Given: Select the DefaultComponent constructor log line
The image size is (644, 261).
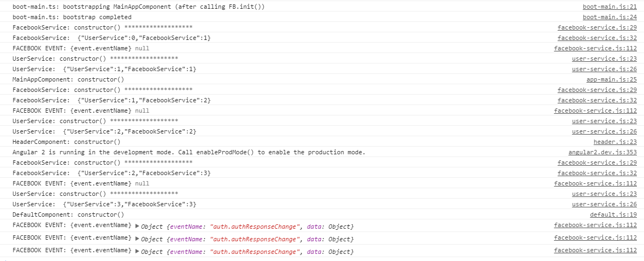Looking at the screenshot, I should (68, 214).
